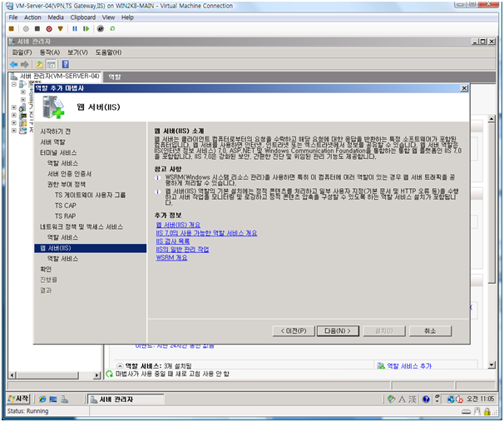This screenshot has width=504, height=422.
Task: Select 확인 wizard step
Action: [46, 269]
